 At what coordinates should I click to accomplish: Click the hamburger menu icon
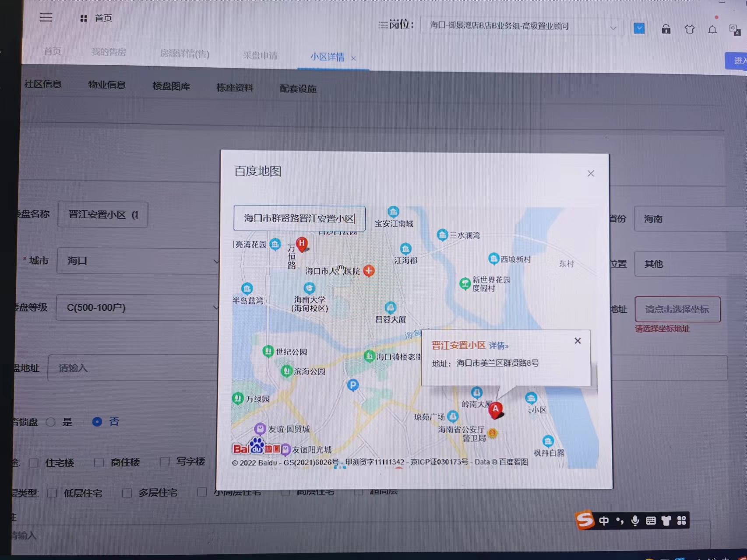[x=46, y=17]
